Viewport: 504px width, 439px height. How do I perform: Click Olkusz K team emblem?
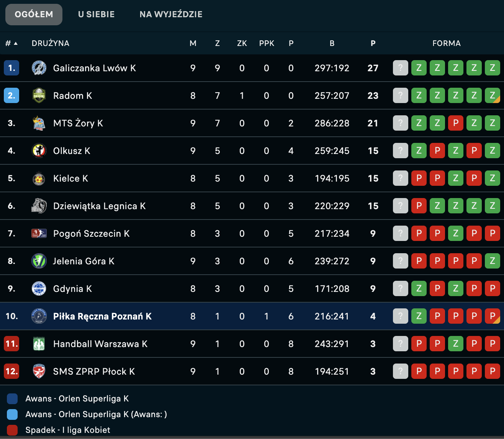pyautogui.click(x=39, y=151)
